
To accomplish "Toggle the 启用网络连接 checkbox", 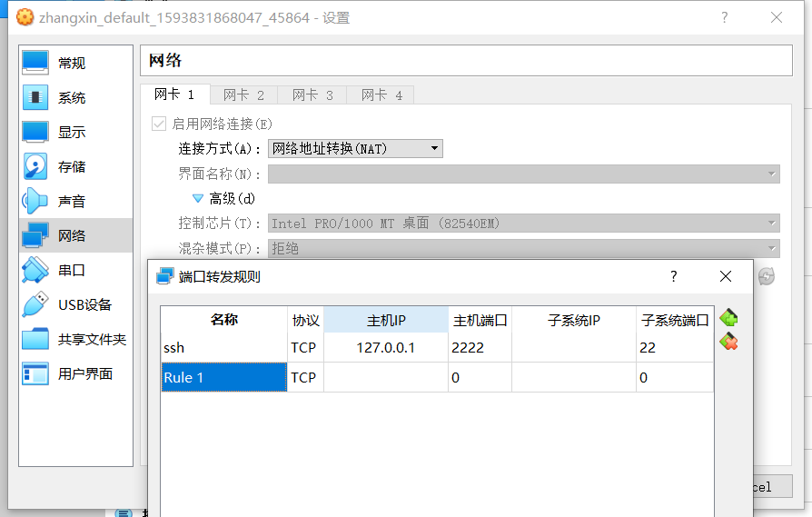I will (159, 124).
